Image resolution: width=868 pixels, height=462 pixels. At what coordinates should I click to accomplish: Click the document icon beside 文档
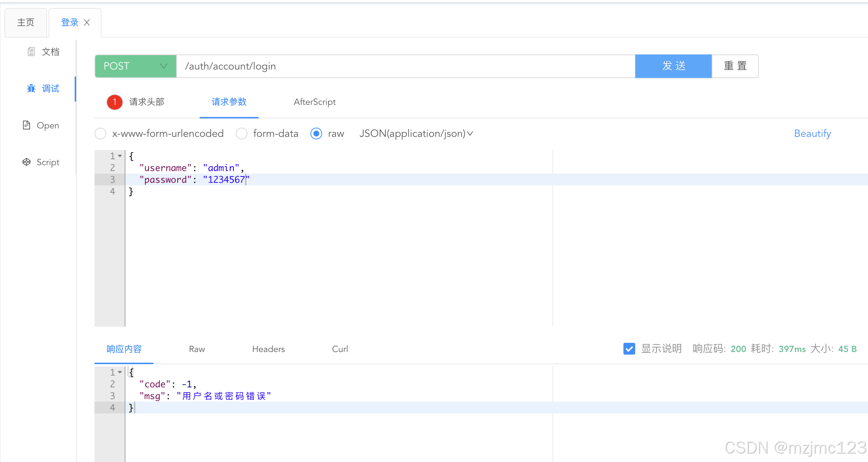(31, 52)
